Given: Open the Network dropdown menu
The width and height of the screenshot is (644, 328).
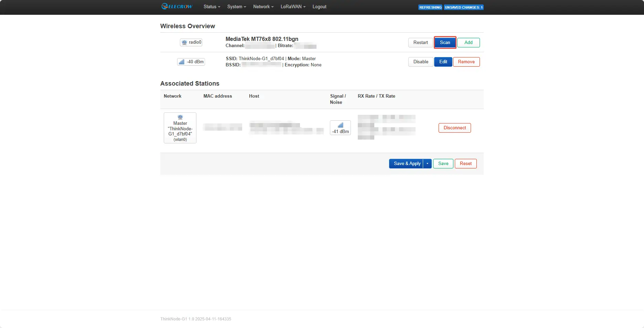Looking at the screenshot, I should [x=263, y=7].
